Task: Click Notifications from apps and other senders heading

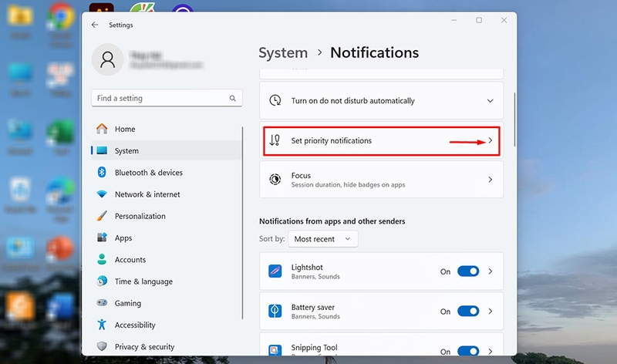Action: point(332,221)
